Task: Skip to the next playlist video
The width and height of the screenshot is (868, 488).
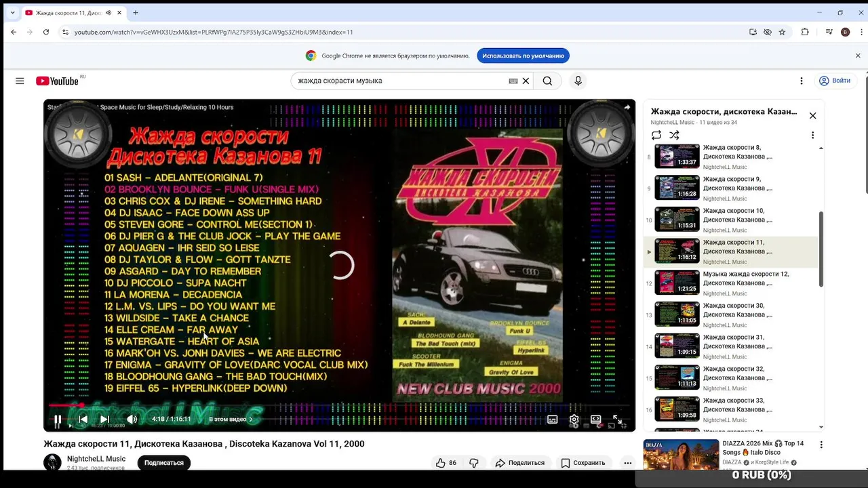Action: pos(104,420)
